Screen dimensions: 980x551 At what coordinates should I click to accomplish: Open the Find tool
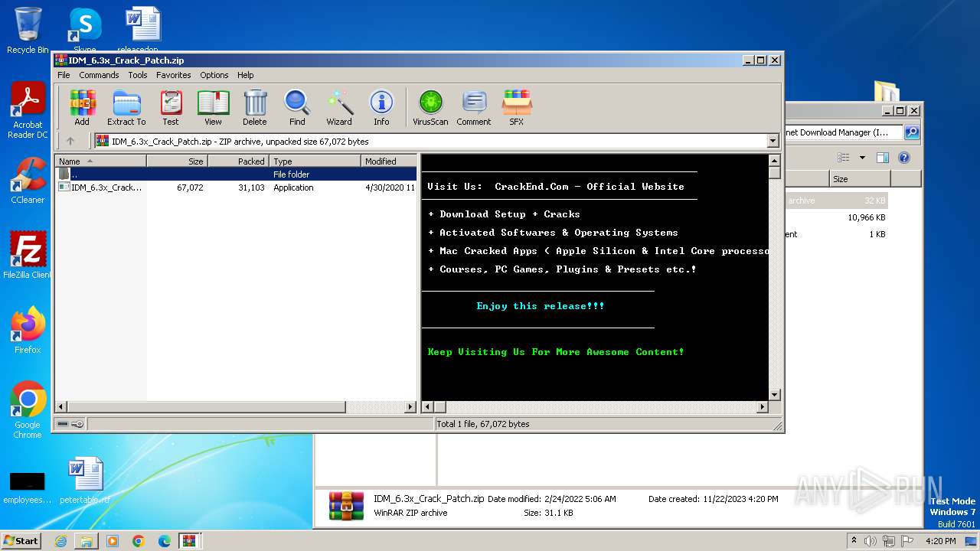click(297, 107)
